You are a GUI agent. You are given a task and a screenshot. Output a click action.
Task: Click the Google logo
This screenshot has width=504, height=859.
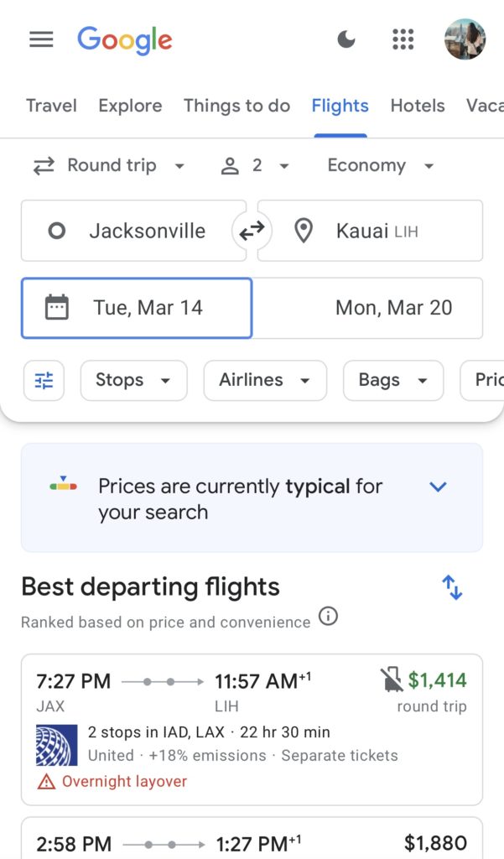click(x=125, y=39)
